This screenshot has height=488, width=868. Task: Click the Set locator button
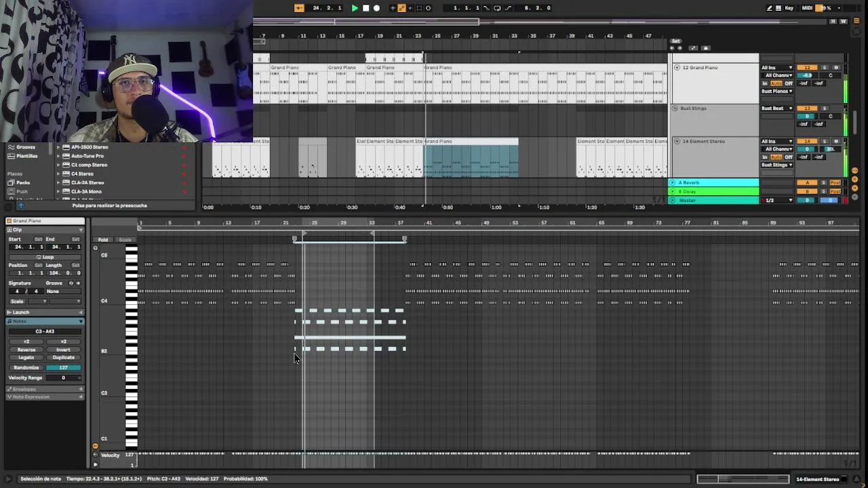pos(675,41)
